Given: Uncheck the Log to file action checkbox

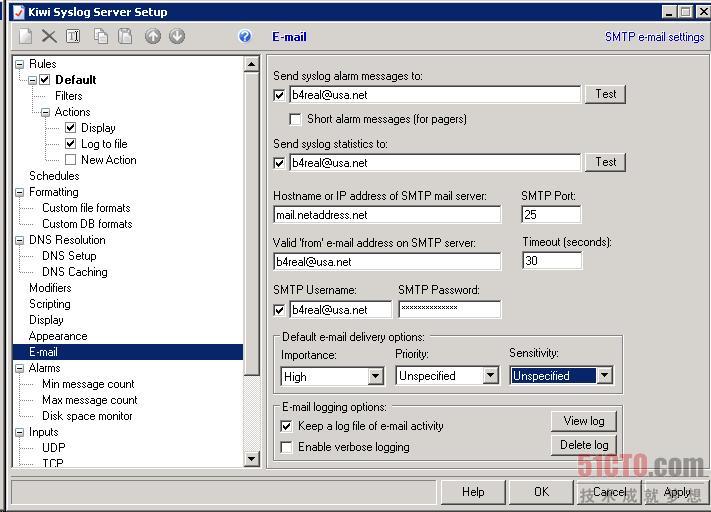Looking at the screenshot, I should pos(70,144).
